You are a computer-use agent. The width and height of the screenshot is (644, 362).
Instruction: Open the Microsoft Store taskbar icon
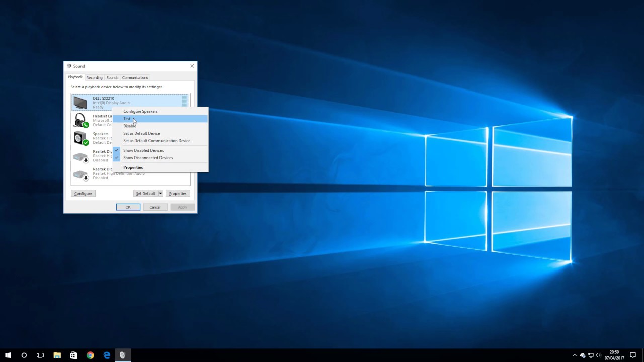[73, 355]
